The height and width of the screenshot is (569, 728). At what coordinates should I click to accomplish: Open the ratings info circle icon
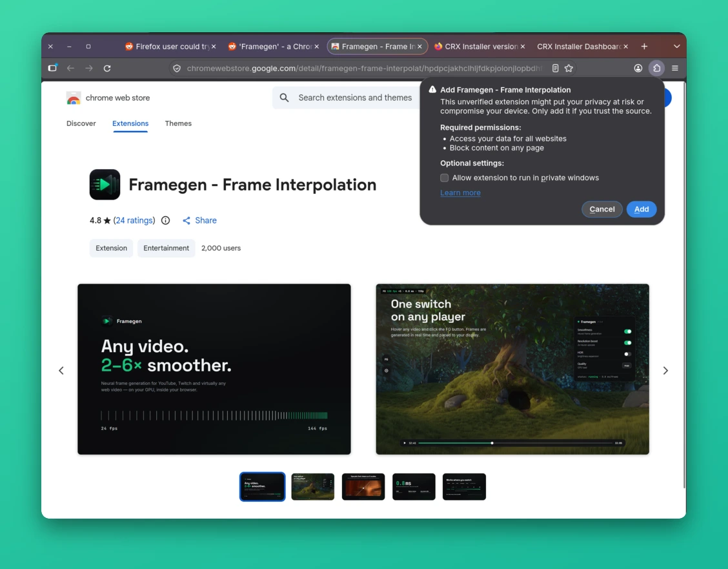165,220
